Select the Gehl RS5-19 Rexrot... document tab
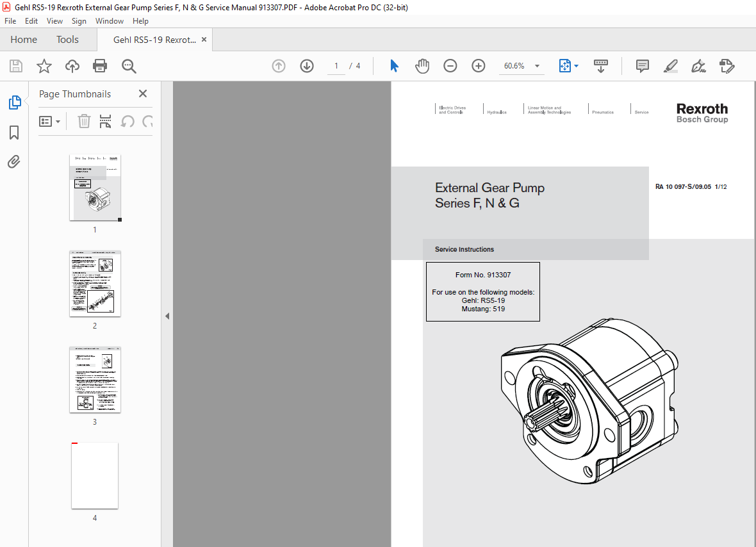Screen dimensions: 756x547 pos(154,40)
